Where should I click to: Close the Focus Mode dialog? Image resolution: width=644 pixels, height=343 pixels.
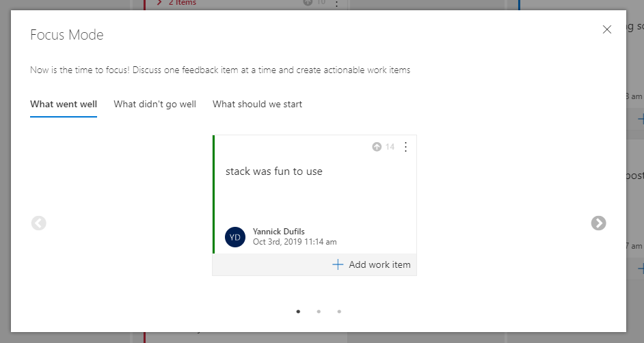[606, 29]
